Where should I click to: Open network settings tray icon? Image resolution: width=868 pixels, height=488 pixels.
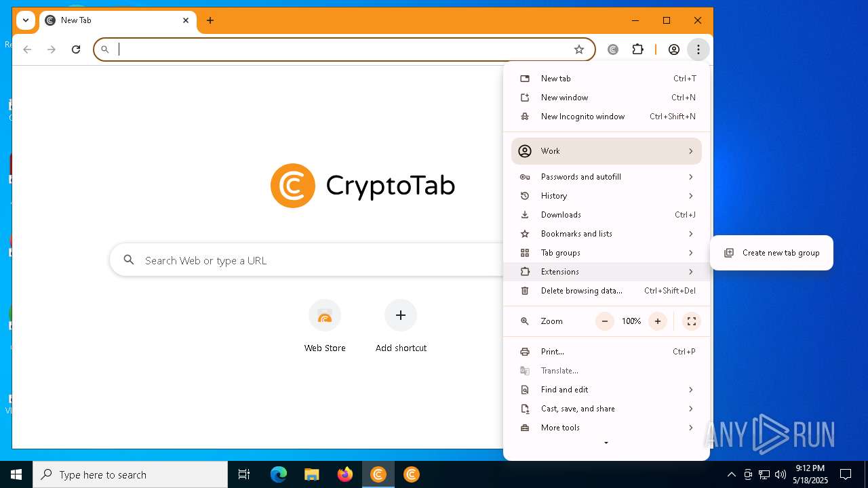pyautogui.click(x=764, y=474)
